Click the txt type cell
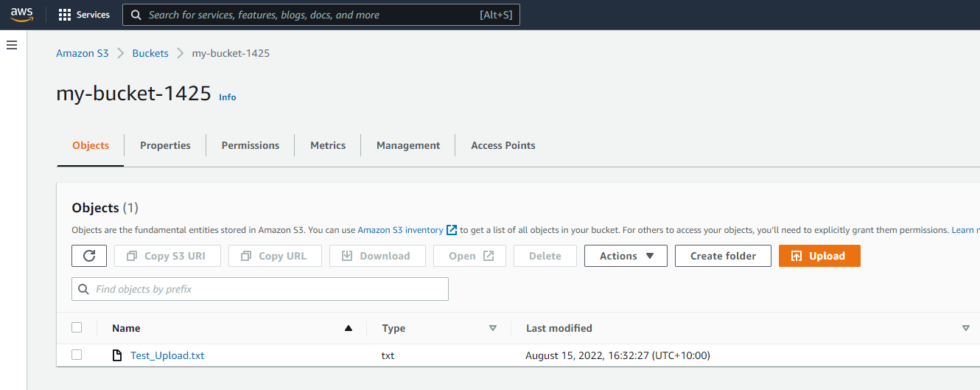This screenshot has width=980, height=390. pyautogui.click(x=388, y=355)
